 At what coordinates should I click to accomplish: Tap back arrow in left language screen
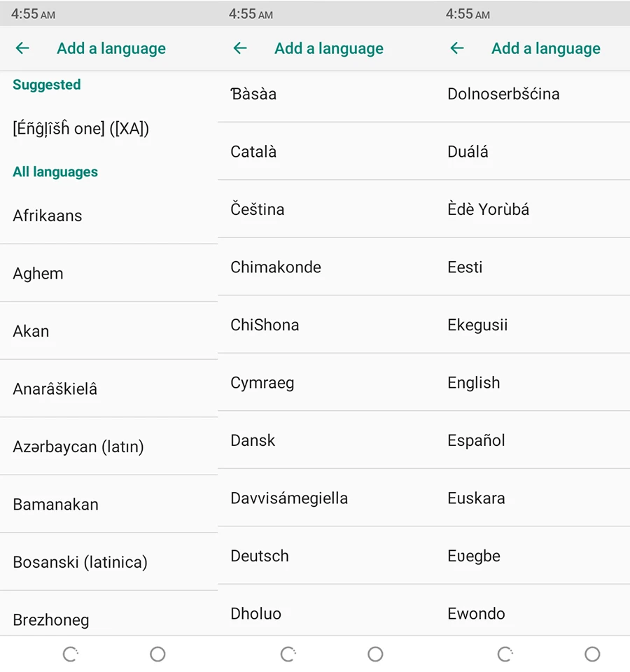22,48
